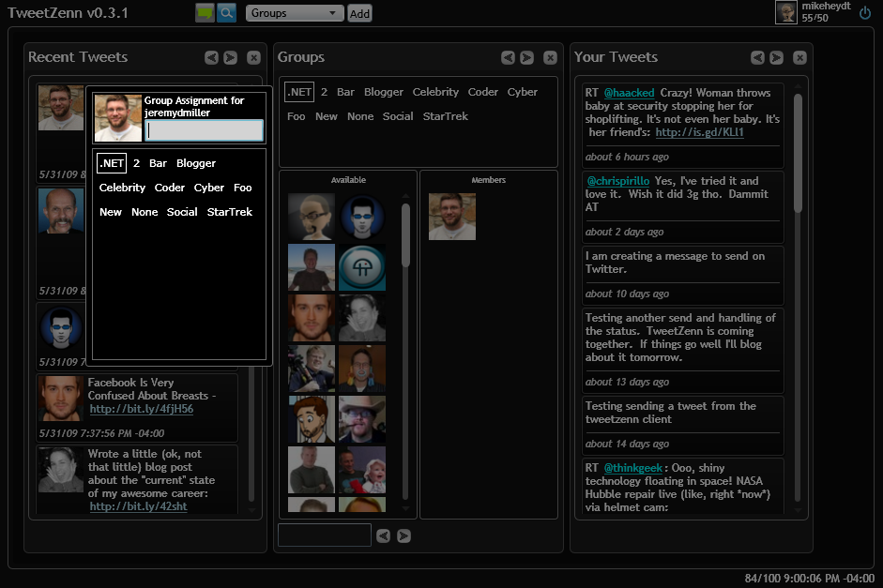Select Bar group in Groups panel

[345, 92]
